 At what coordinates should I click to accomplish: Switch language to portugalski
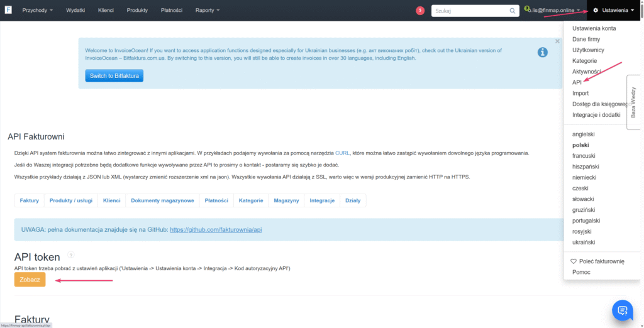(586, 221)
